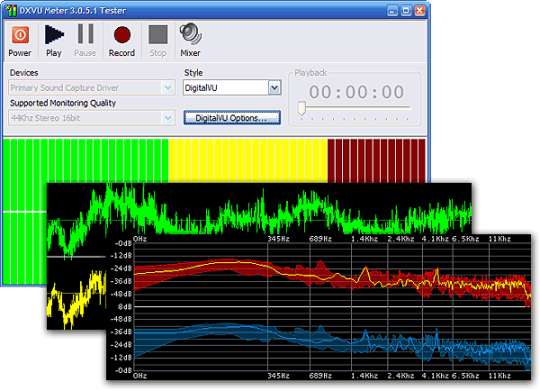The height and width of the screenshot is (391, 540).
Task: Click the 00:00:00 playback time display
Action: tap(356, 92)
